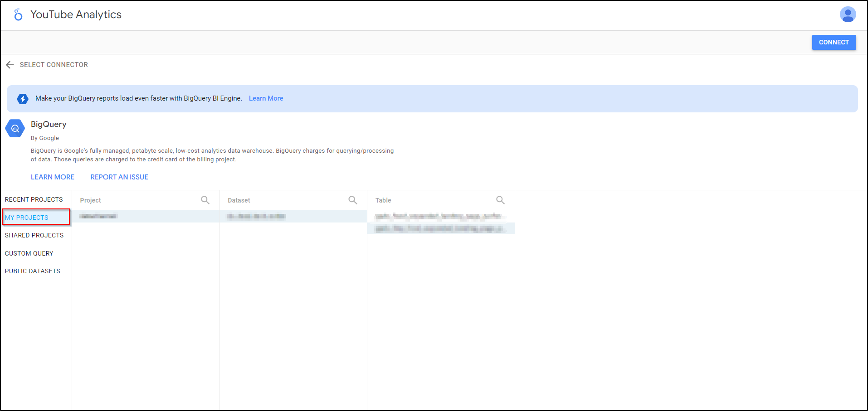
Task: Click the BigQuery connector icon
Action: click(x=15, y=129)
